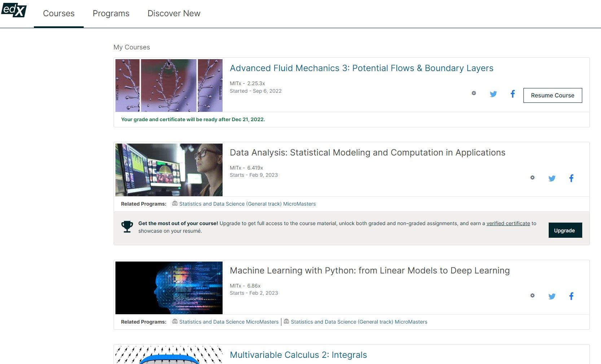The image size is (601, 364).
Task: Open settings gear for Machine Learning with Python
Action: [532, 295]
